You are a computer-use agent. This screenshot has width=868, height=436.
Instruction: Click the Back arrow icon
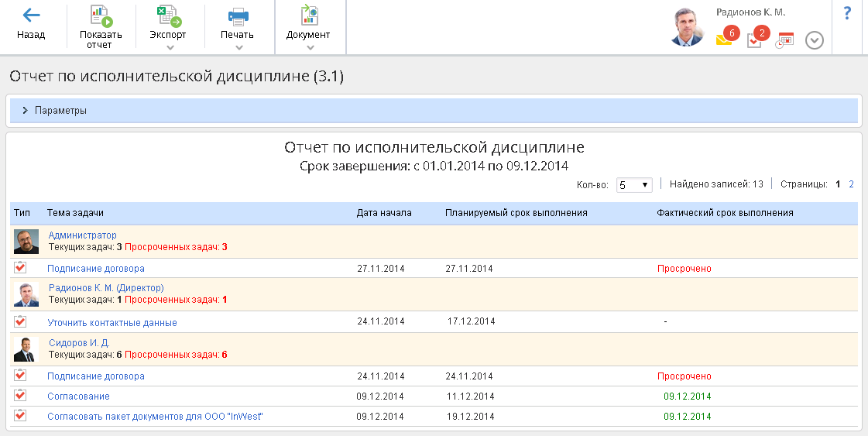(31, 15)
